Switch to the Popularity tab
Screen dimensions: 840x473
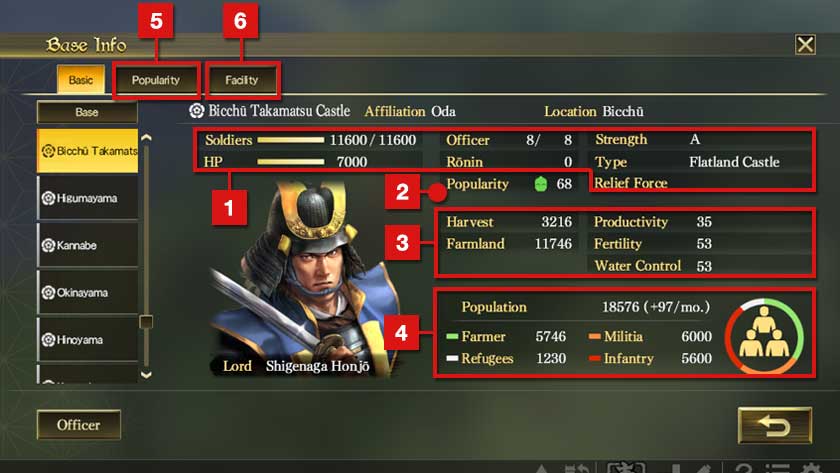coord(156,80)
